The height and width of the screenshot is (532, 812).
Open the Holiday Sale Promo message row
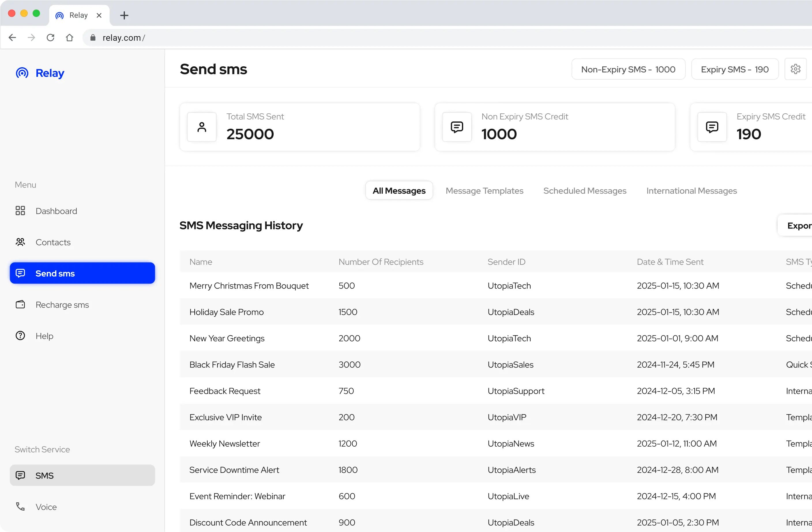pyautogui.click(x=227, y=312)
